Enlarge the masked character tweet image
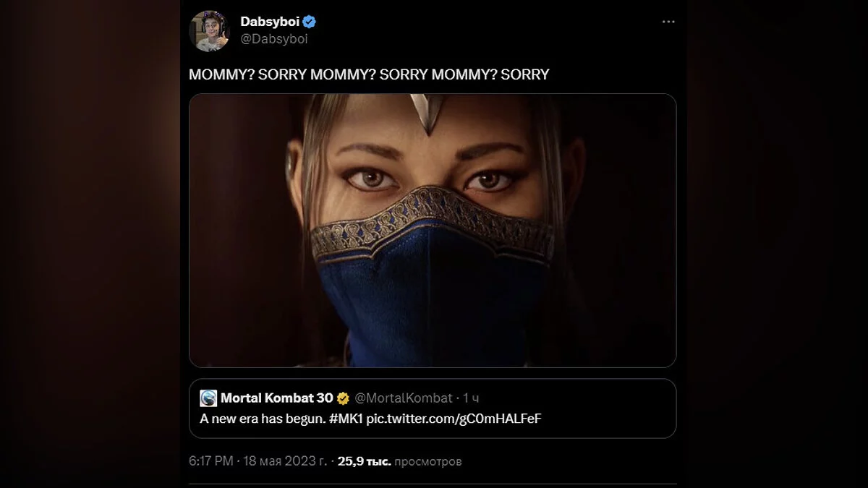 [x=432, y=230]
